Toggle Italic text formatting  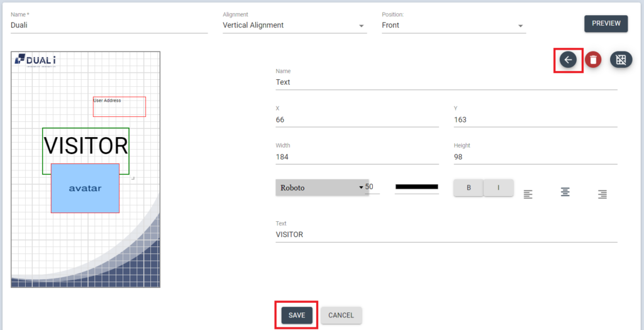pos(498,187)
